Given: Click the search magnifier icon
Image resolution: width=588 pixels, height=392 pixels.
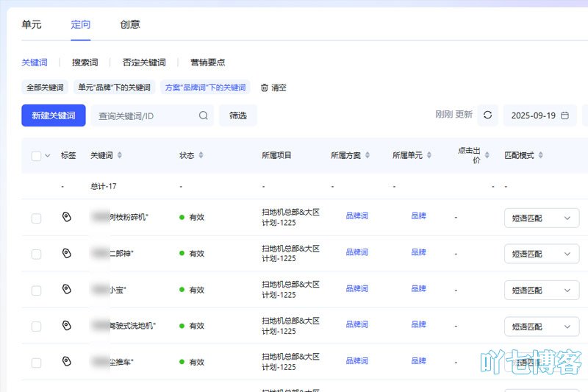Looking at the screenshot, I should tap(204, 115).
